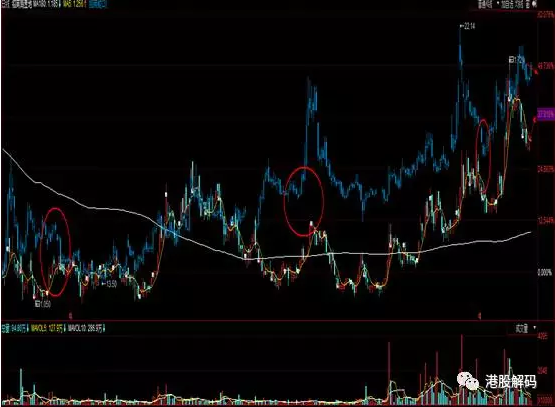Click the narrow red oval annotation on right
Image resolution: width=555 pixels, height=407 pixels.
[484, 156]
